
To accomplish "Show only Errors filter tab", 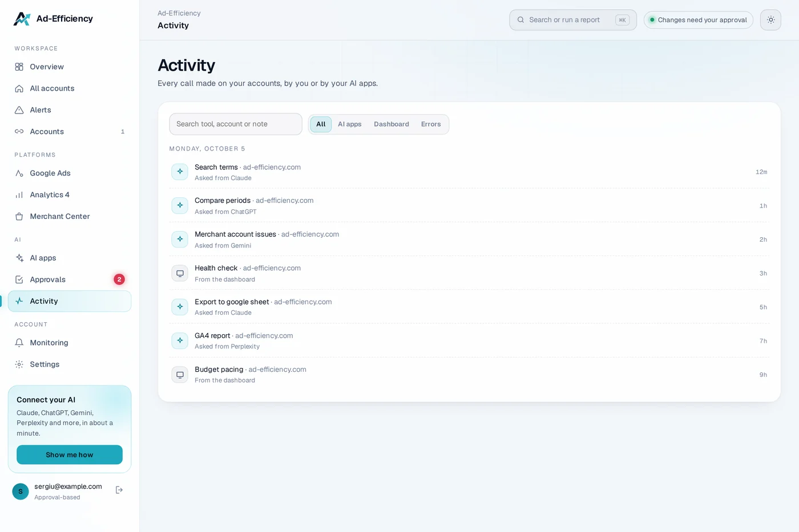I will point(431,124).
